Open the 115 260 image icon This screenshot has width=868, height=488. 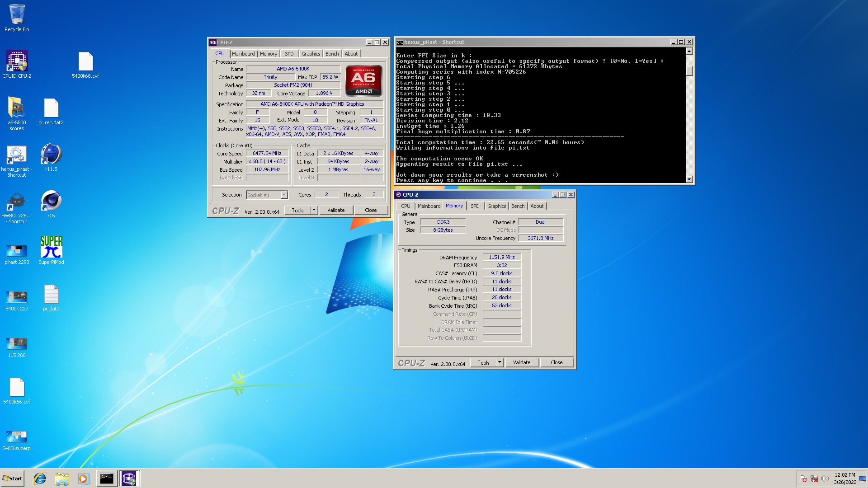tap(17, 347)
